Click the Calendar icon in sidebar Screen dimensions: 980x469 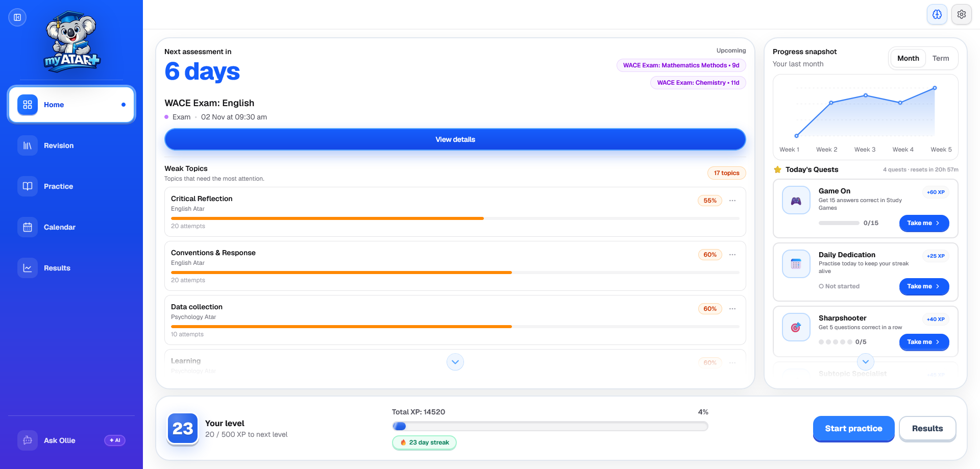point(28,227)
